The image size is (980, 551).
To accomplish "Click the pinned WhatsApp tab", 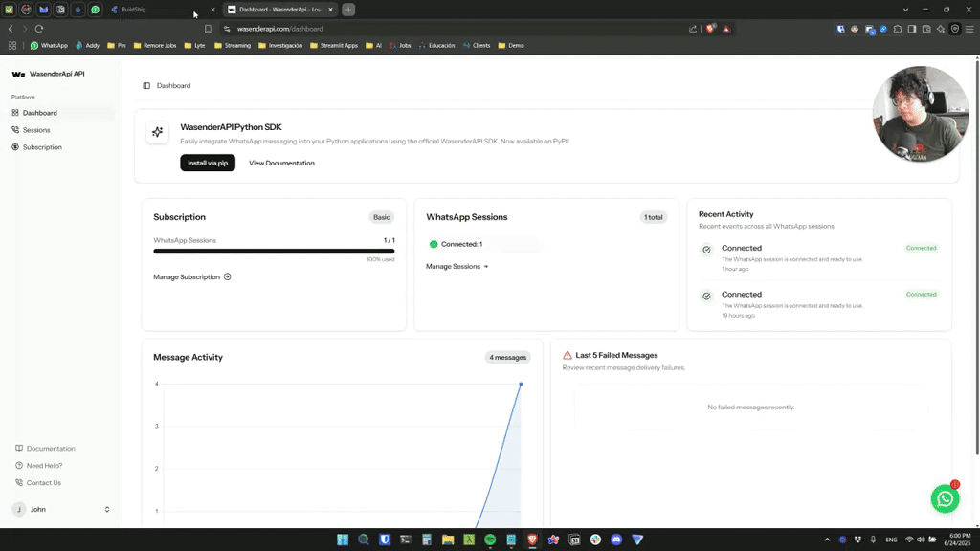I will pos(95,10).
